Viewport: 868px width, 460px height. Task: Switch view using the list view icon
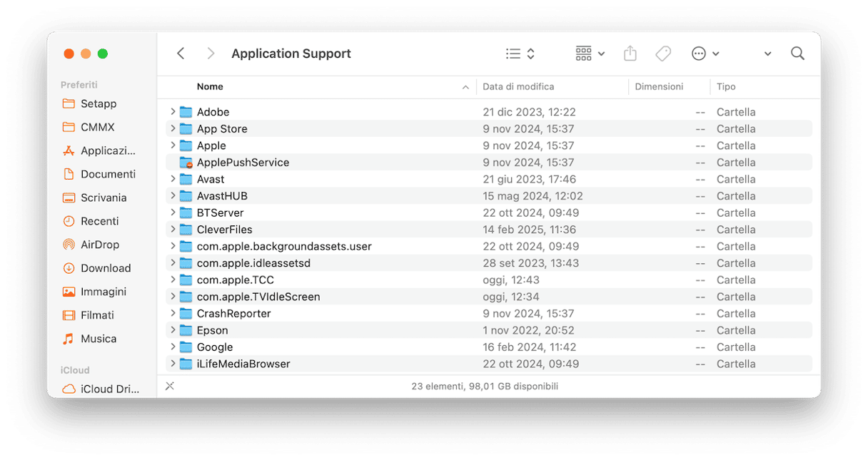tap(513, 53)
